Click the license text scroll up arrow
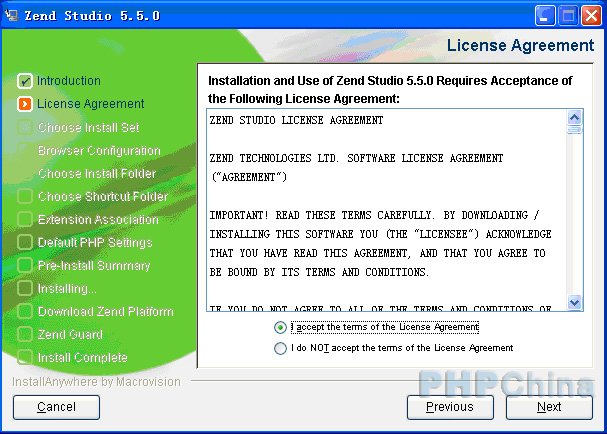 tap(574, 117)
